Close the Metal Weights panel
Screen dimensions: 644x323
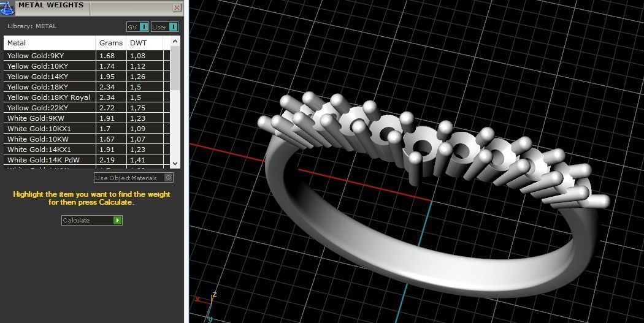point(177,7)
